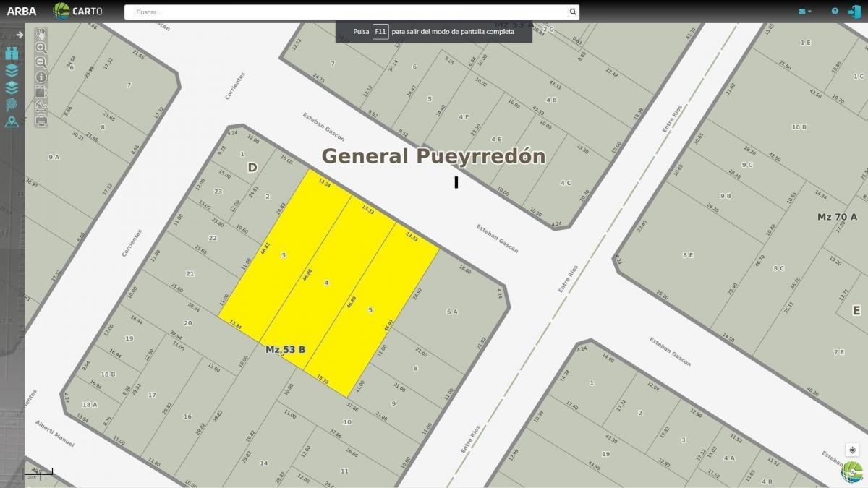Click the search magnifier icon

573,12
